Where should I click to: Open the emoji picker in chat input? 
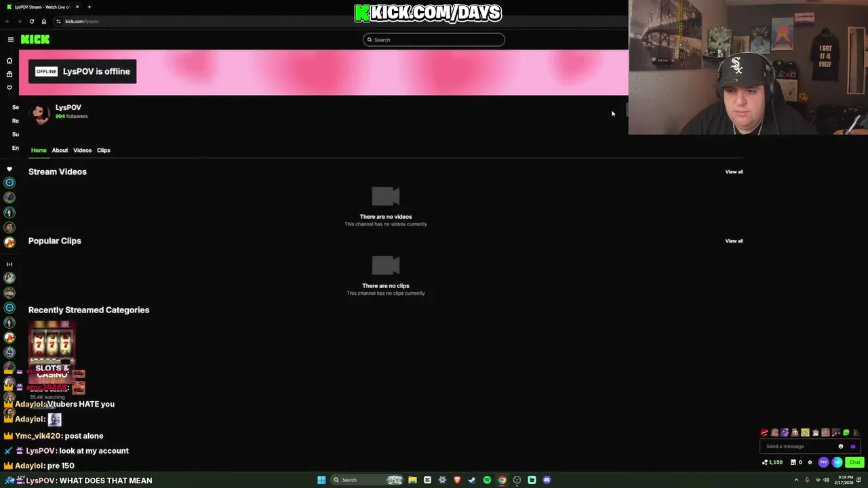841,447
